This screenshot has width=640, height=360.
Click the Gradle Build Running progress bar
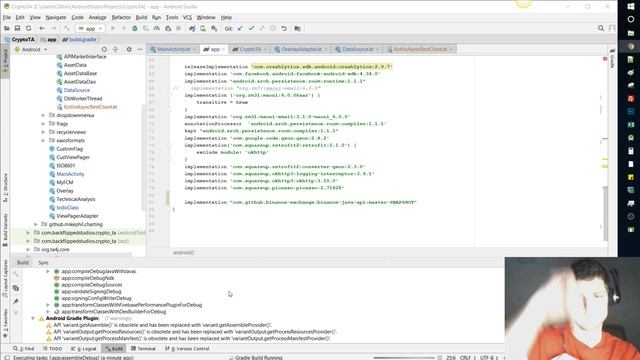click(x=404, y=358)
